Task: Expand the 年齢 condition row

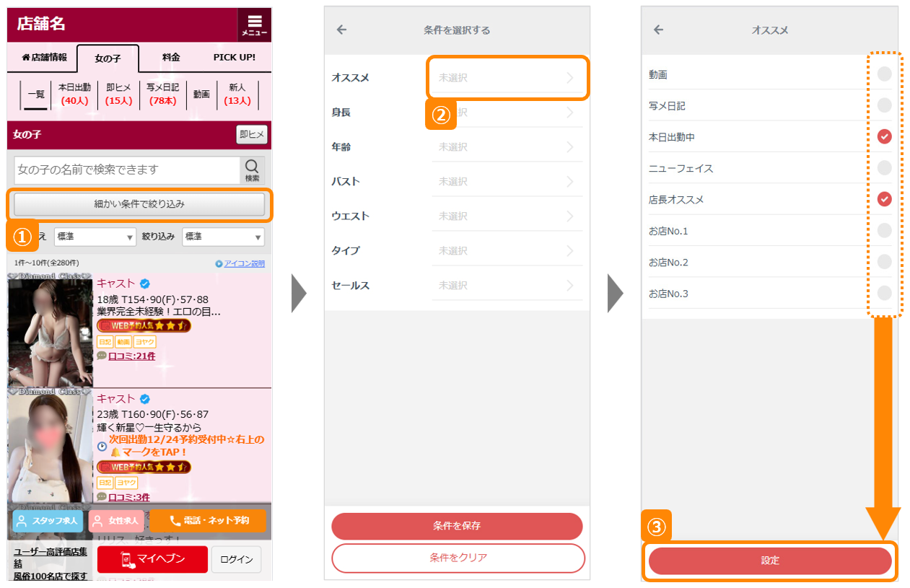Action: 507,147
